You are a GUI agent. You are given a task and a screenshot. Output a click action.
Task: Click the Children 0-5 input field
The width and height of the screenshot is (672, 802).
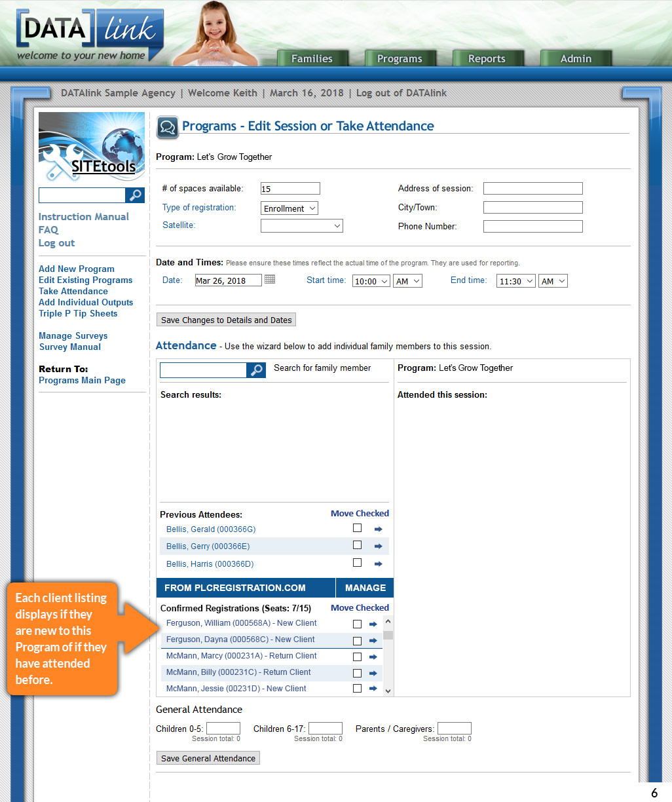(223, 729)
